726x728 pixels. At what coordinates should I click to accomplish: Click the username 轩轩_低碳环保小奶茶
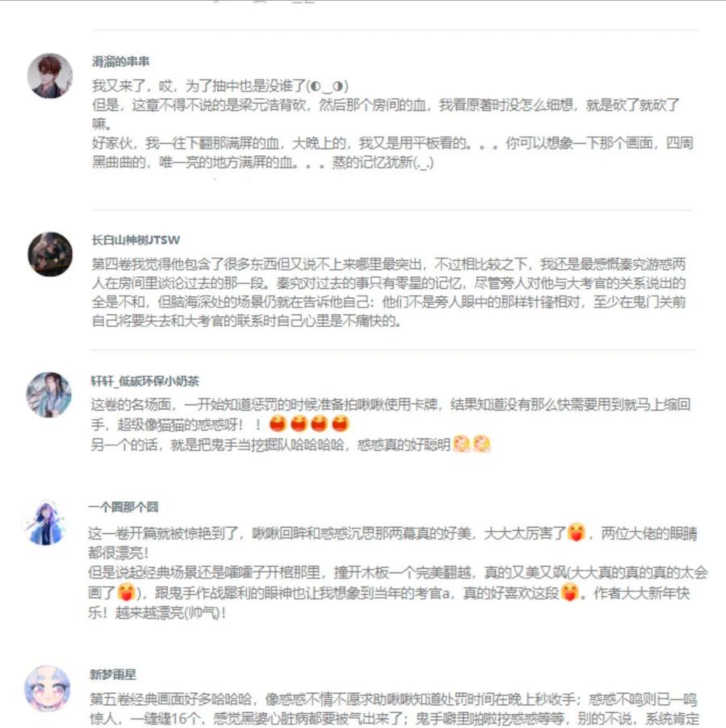(145, 381)
